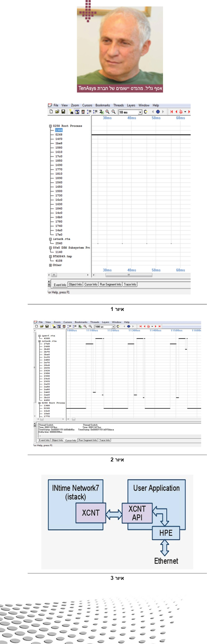Image resolution: width=207 pixels, height=644 pixels.
Task: Open the 10 ms zoom dropdown
Action: 140,112
